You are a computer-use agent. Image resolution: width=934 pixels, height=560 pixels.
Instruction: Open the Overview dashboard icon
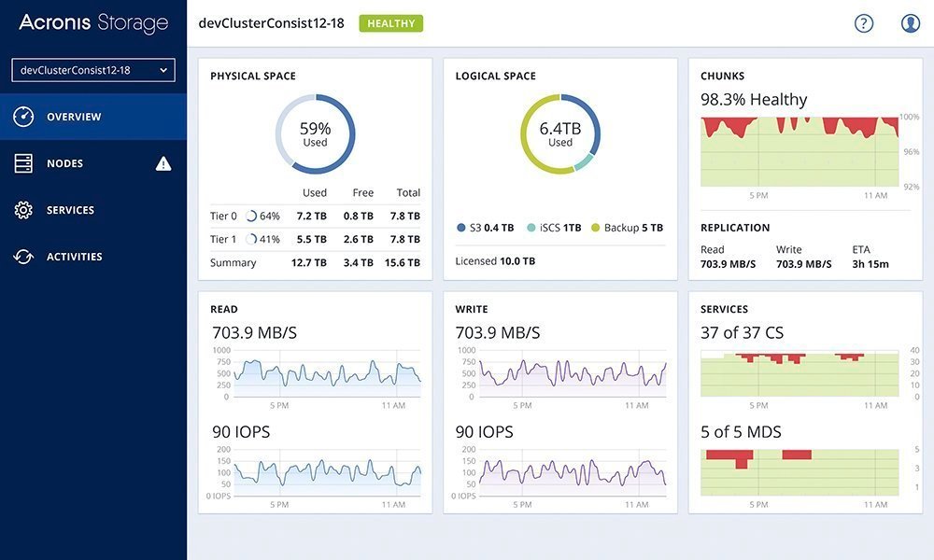click(23, 116)
